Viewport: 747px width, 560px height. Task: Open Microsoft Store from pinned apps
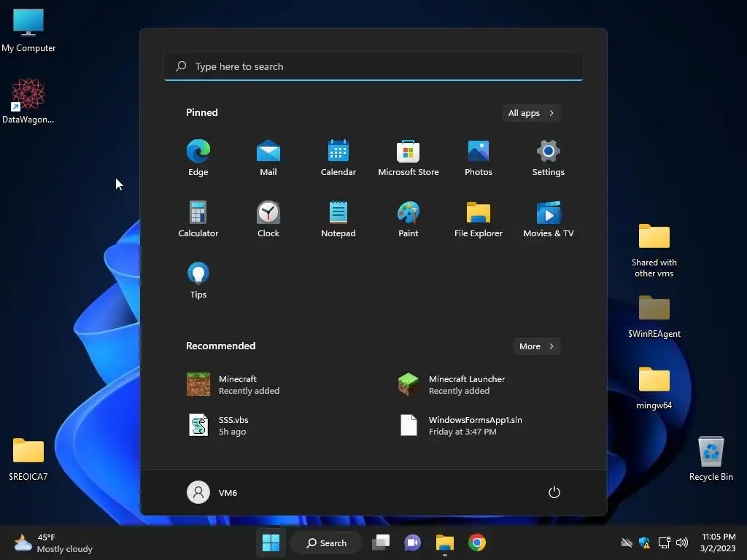pos(409,158)
